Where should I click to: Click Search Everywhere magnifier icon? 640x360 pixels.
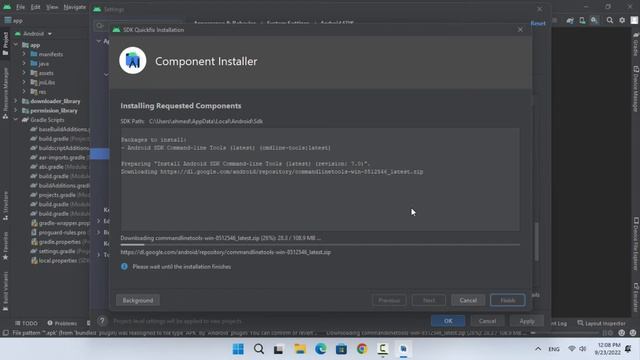[609, 20]
